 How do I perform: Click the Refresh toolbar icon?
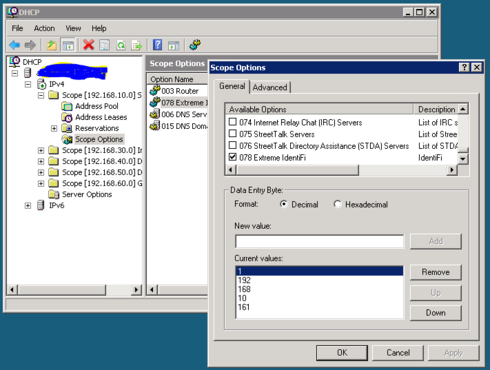(x=121, y=45)
